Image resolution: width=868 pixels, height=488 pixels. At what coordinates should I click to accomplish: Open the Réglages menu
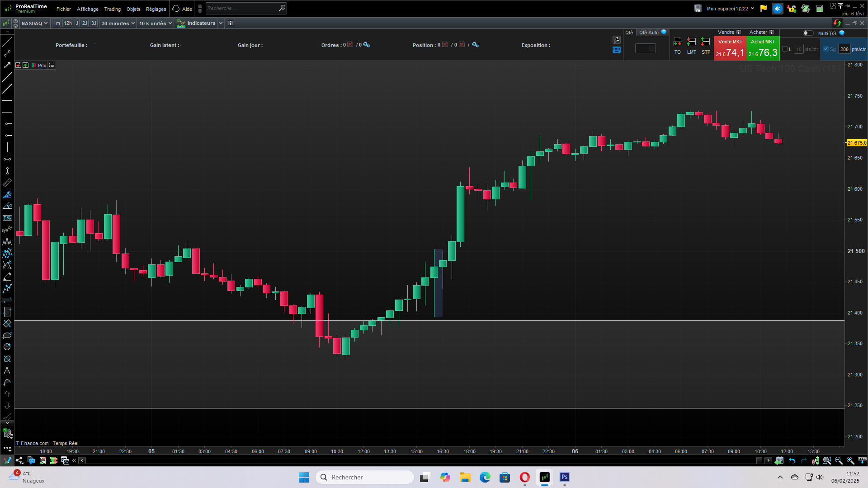coord(156,9)
